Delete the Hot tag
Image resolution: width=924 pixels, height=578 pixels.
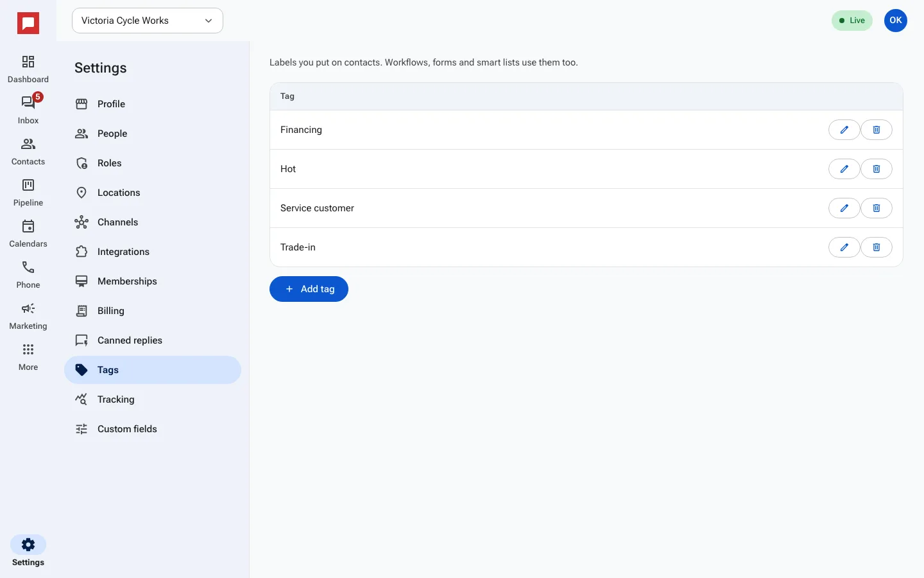[877, 169]
